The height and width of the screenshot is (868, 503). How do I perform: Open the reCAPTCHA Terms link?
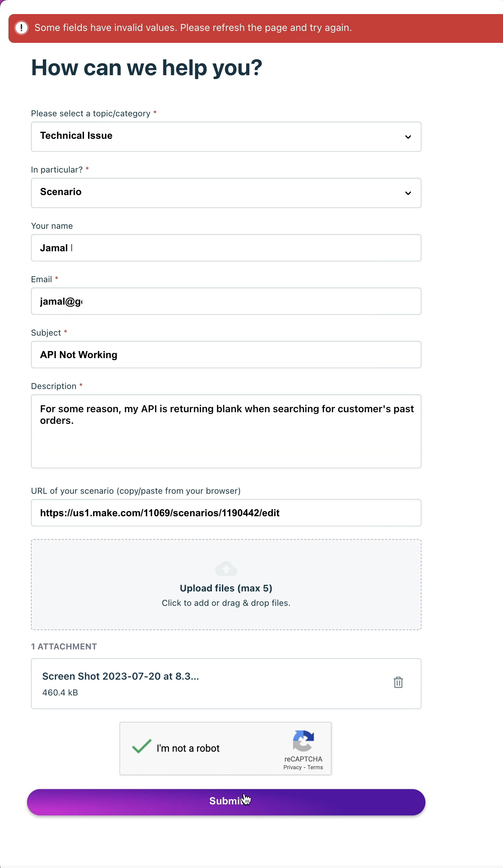(x=315, y=767)
